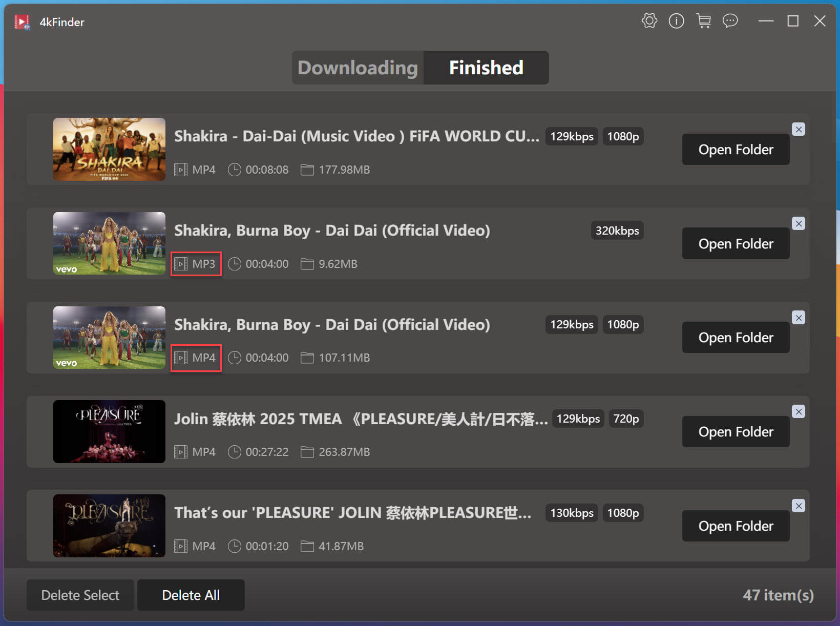
Task: Open Folder for Shakira Dai-Dai FIFA World Cup
Action: pos(736,150)
